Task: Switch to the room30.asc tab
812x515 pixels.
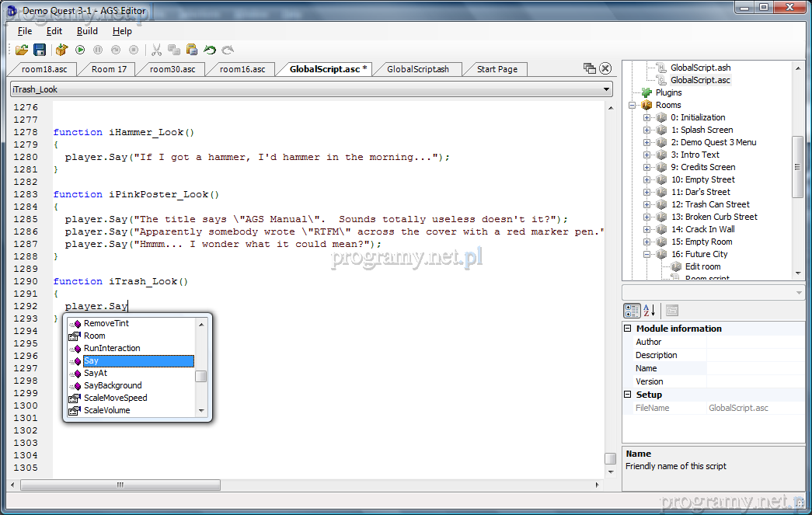Action: 172,69
